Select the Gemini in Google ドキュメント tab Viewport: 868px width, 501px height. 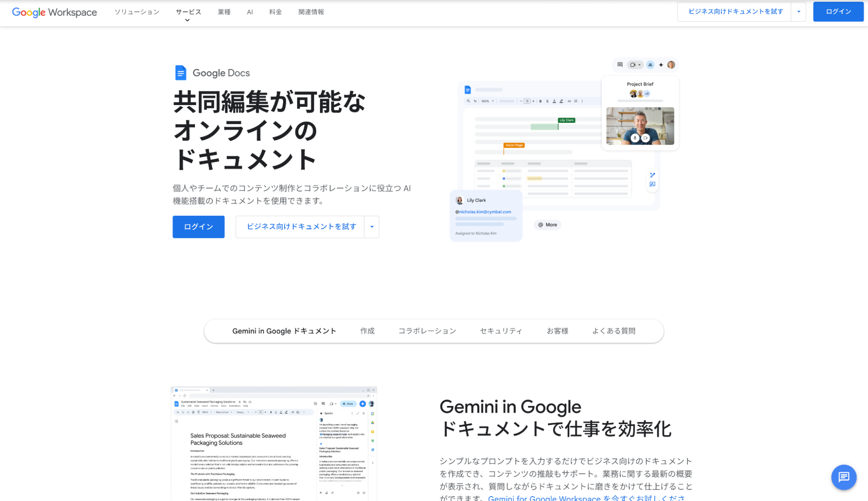[284, 331]
